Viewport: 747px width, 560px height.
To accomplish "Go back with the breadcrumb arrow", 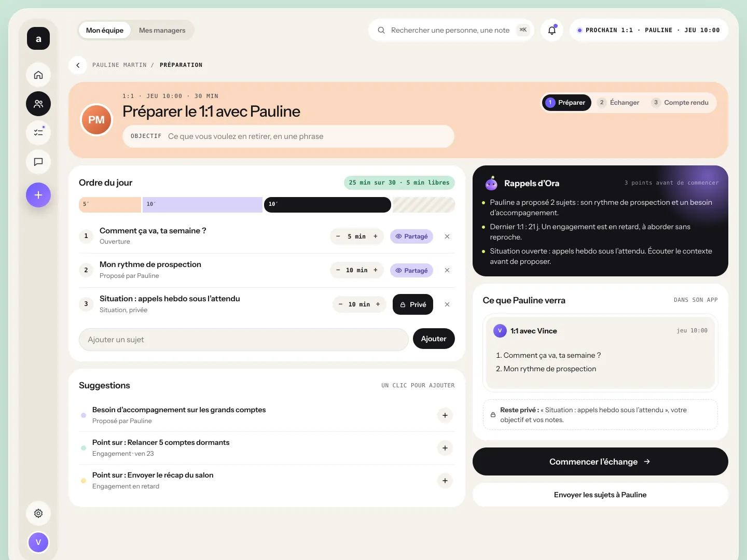I will [x=78, y=65].
